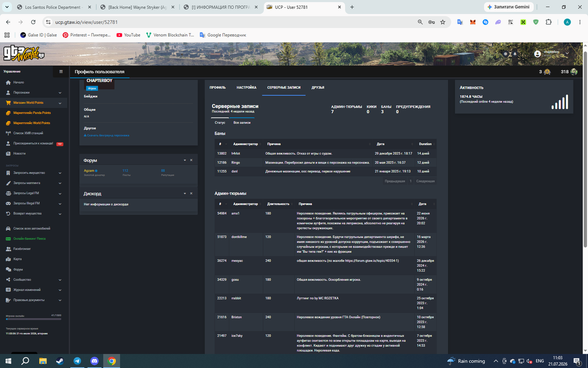Switch to the Профиль tab
The height and width of the screenshot is (368, 588).
(x=218, y=87)
